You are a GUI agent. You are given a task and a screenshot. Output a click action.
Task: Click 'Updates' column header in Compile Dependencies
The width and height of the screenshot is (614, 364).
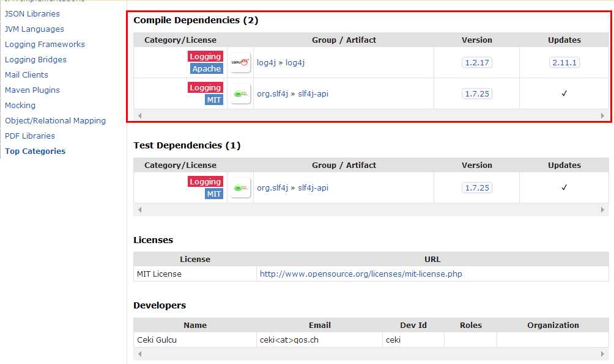point(564,40)
